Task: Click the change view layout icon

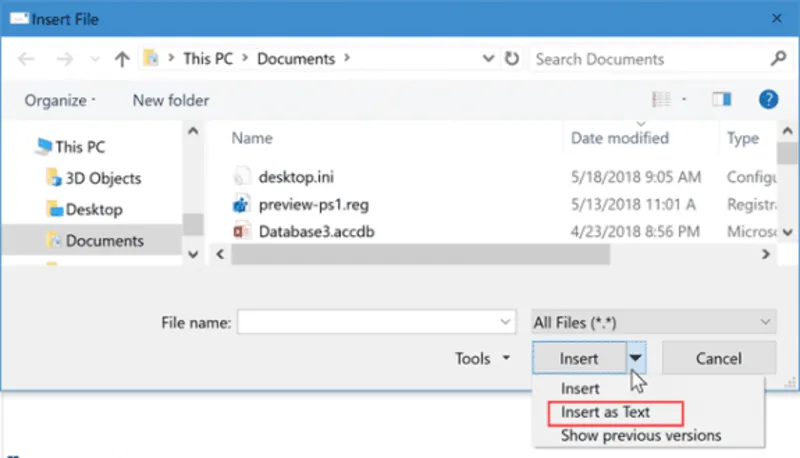Action: click(661, 100)
